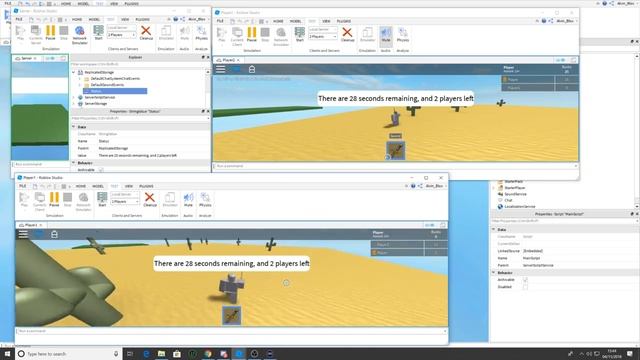The width and height of the screenshot is (640, 360).
Task: Click Start server icon in Server window
Action: (x=98, y=32)
